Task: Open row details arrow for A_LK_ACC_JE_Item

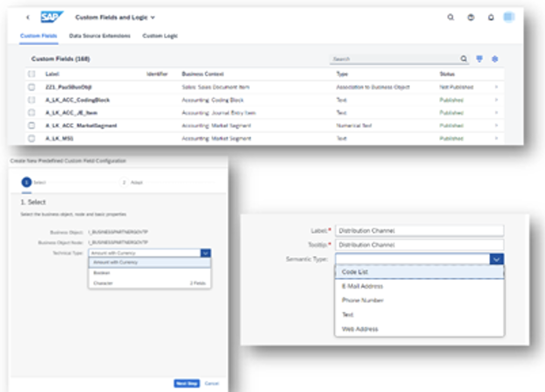Action: click(496, 113)
